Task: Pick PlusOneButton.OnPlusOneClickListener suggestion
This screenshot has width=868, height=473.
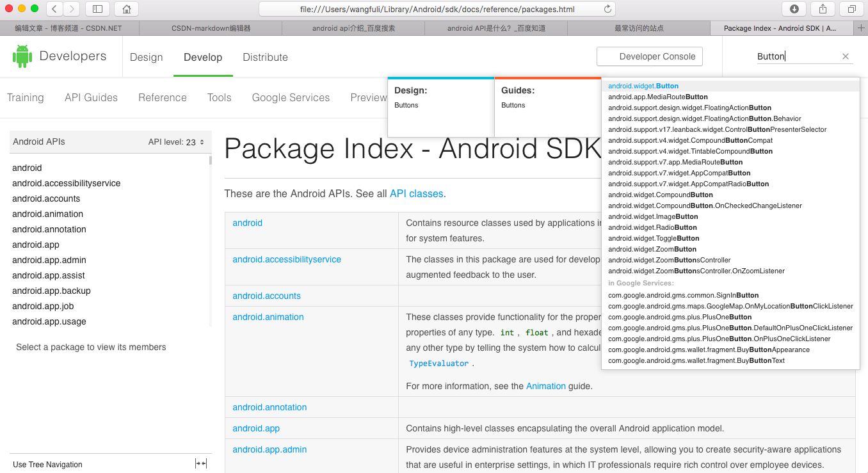Action: (730, 339)
